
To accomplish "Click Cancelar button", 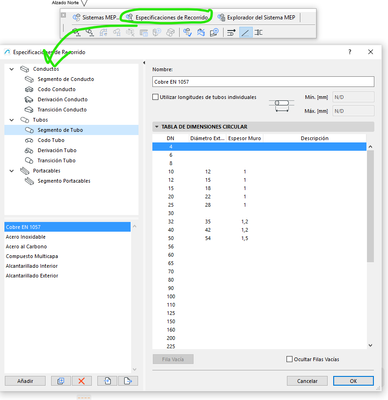I will (x=307, y=381).
